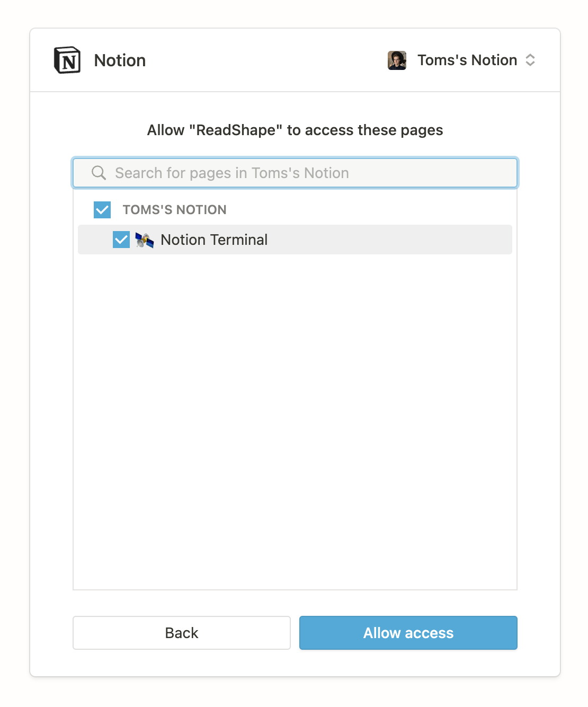Click the satellite icon beside Notion Terminal
Image resolution: width=588 pixels, height=707 pixels.
coord(144,240)
